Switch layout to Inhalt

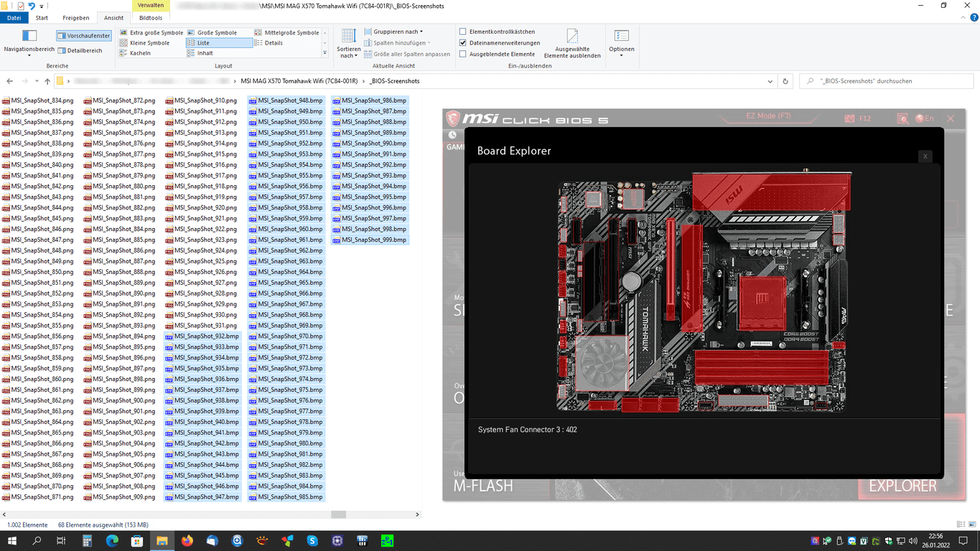[200, 53]
